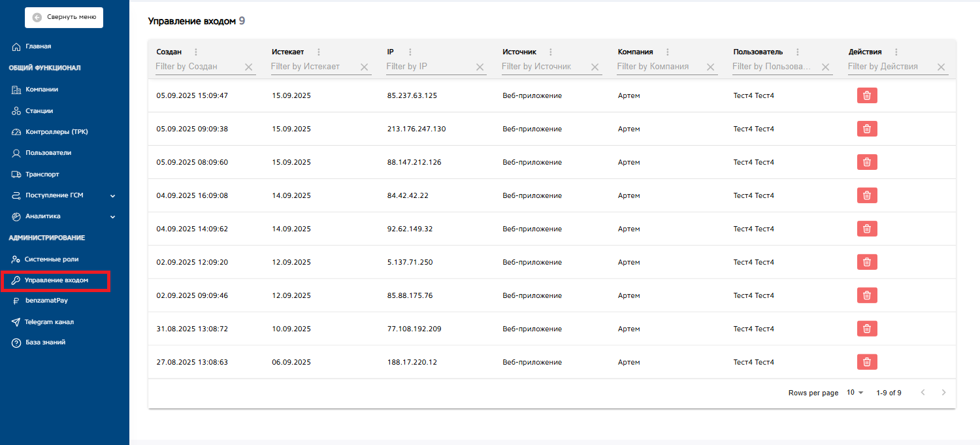
Task: Open three-dot menu of IP column
Action: pos(410,52)
